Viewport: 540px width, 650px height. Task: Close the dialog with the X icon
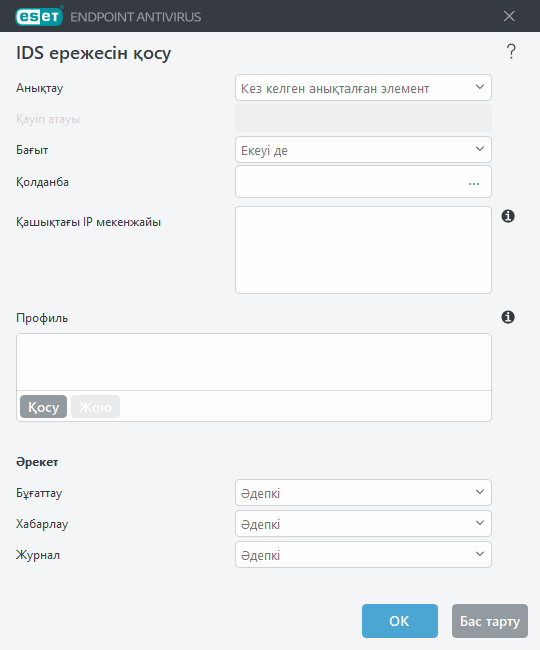coord(509,16)
